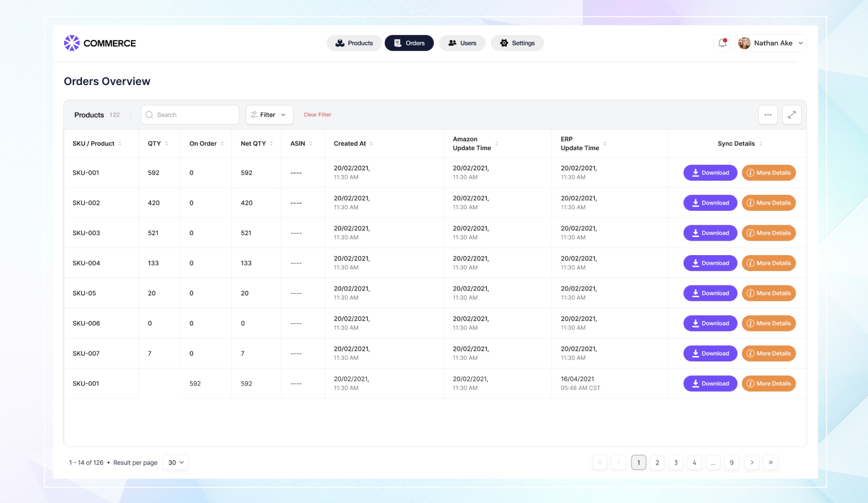Click the Commerce logo icon

[x=72, y=43]
